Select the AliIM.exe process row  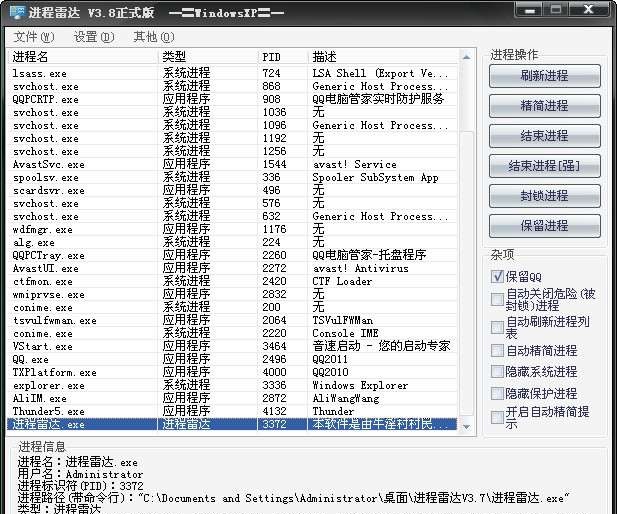[x=232, y=398]
